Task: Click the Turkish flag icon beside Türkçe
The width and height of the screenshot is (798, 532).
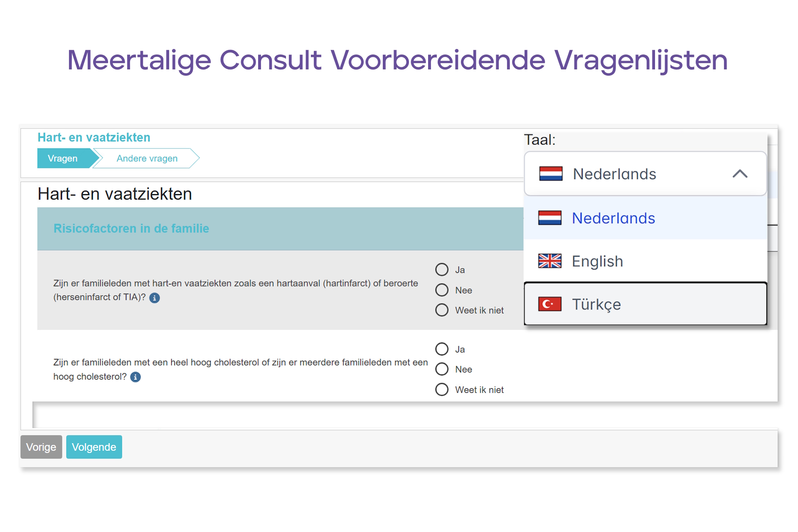Action: pos(550,304)
